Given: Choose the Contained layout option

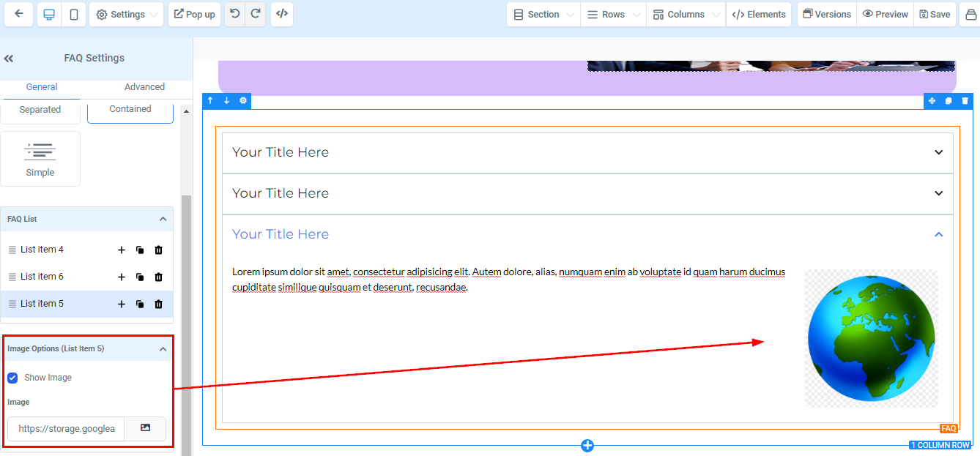Looking at the screenshot, I should click(130, 109).
